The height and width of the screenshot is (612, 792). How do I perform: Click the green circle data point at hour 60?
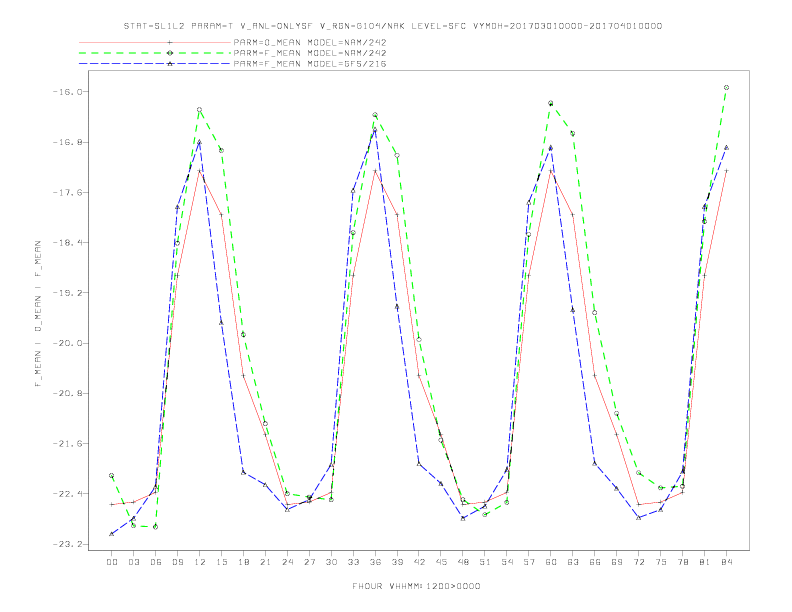coord(551,103)
